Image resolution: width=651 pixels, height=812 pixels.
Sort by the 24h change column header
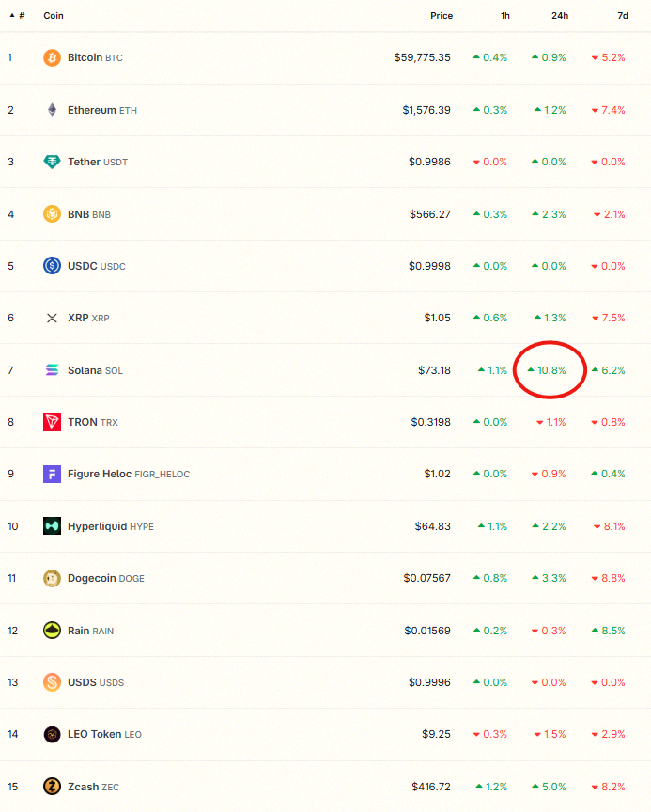(x=560, y=16)
